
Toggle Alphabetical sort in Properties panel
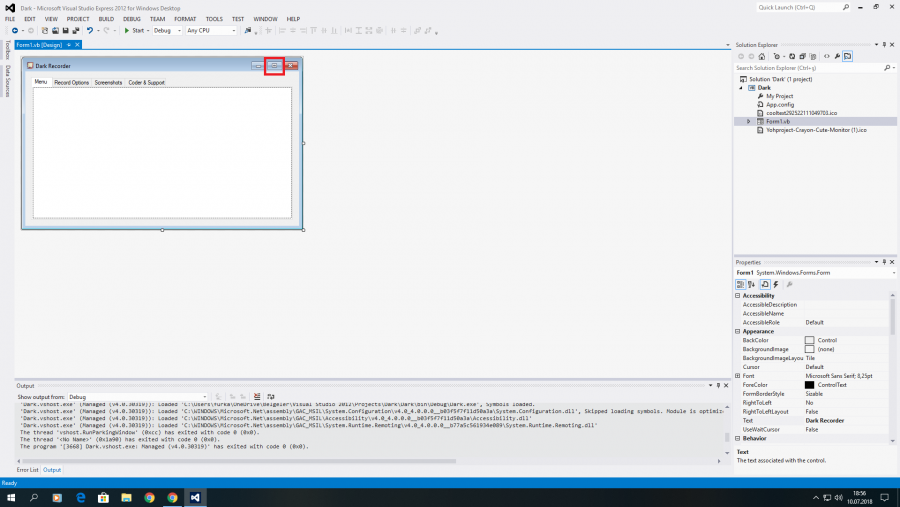click(x=751, y=285)
